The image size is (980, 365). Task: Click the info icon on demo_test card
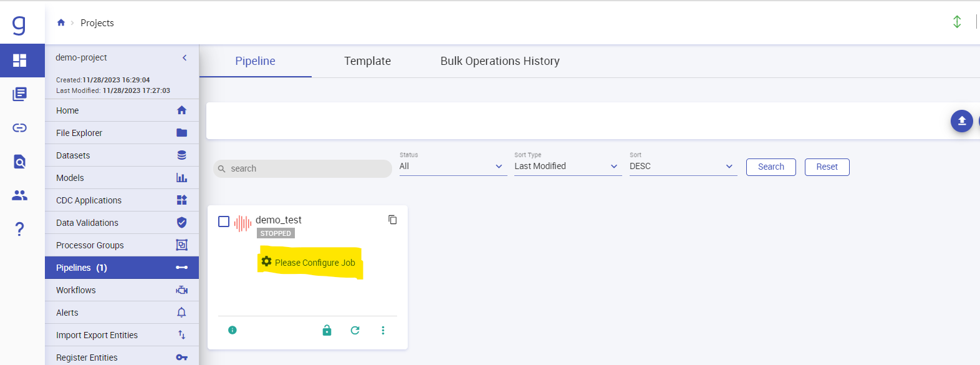pos(233,330)
